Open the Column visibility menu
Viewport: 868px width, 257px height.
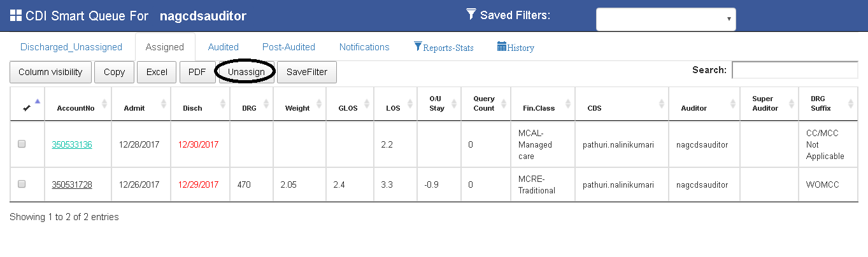point(50,72)
